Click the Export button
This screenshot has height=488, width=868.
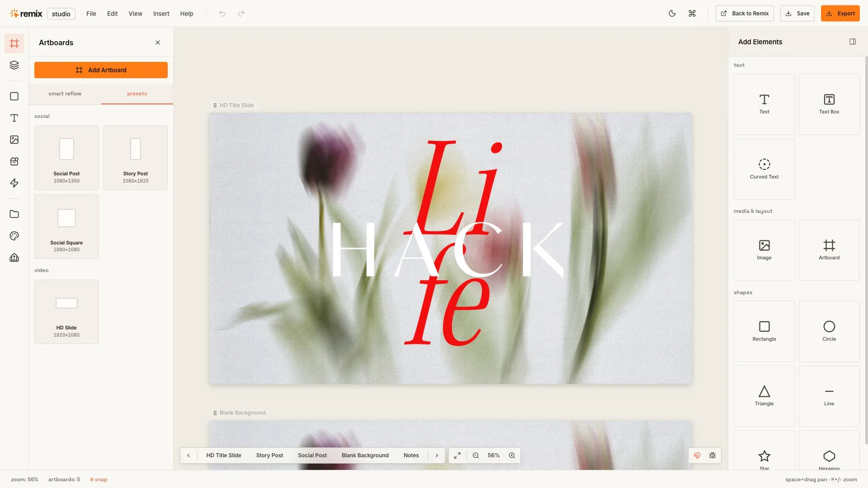[840, 14]
